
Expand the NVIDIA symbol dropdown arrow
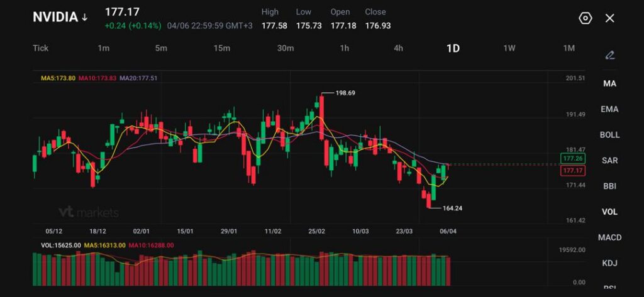[84, 18]
